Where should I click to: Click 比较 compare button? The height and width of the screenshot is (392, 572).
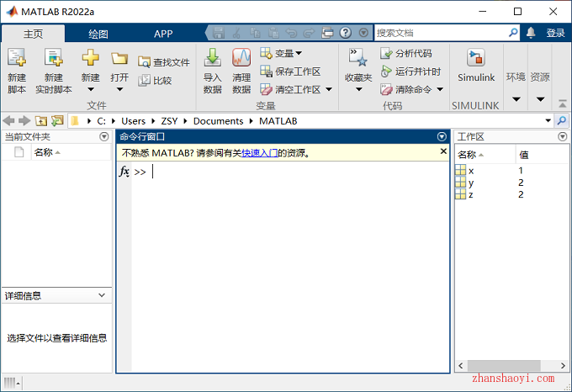(x=155, y=80)
